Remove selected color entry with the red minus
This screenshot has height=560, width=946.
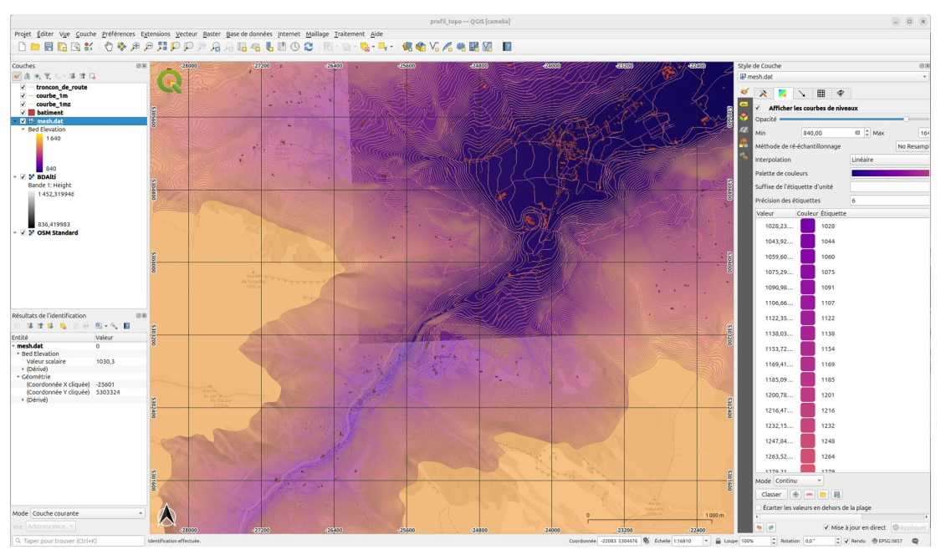tap(808, 495)
